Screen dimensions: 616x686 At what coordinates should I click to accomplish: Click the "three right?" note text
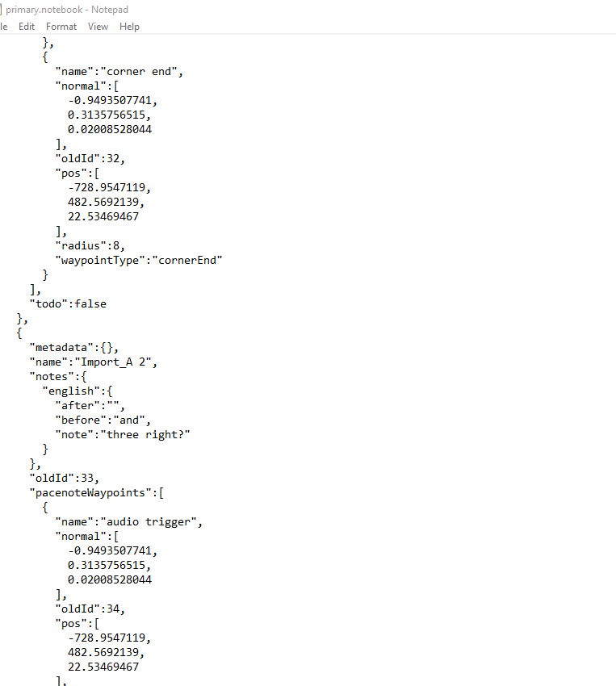145,435
